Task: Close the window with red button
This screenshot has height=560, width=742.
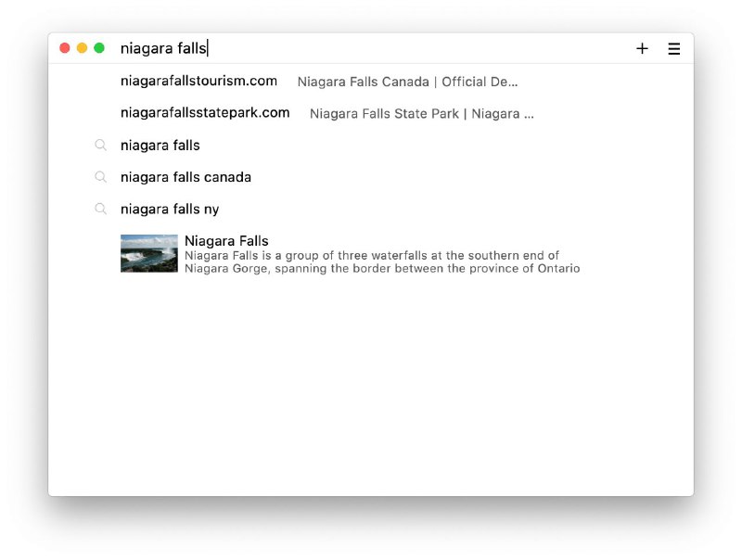Action: tap(65, 48)
